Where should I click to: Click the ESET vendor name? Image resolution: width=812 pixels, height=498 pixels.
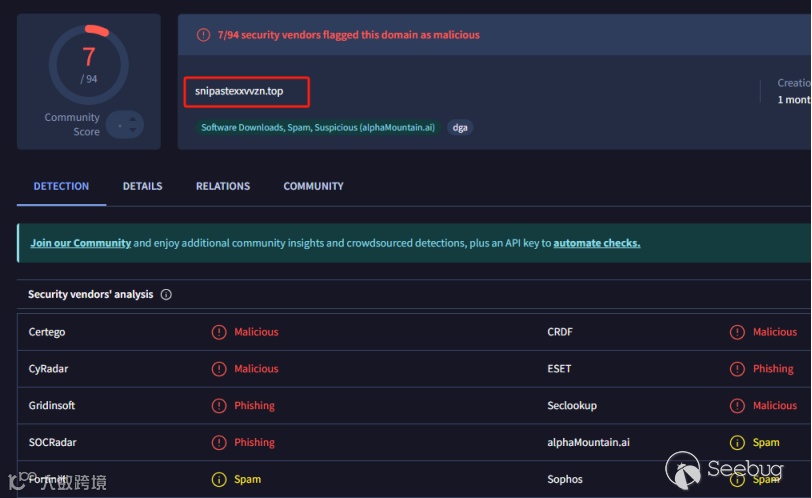pyautogui.click(x=559, y=369)
